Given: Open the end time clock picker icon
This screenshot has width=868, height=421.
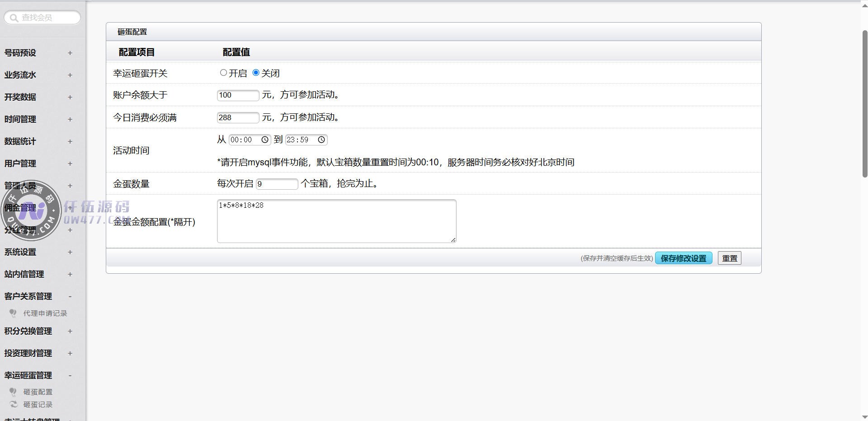Looking at the screenshot, I should 321,140.
